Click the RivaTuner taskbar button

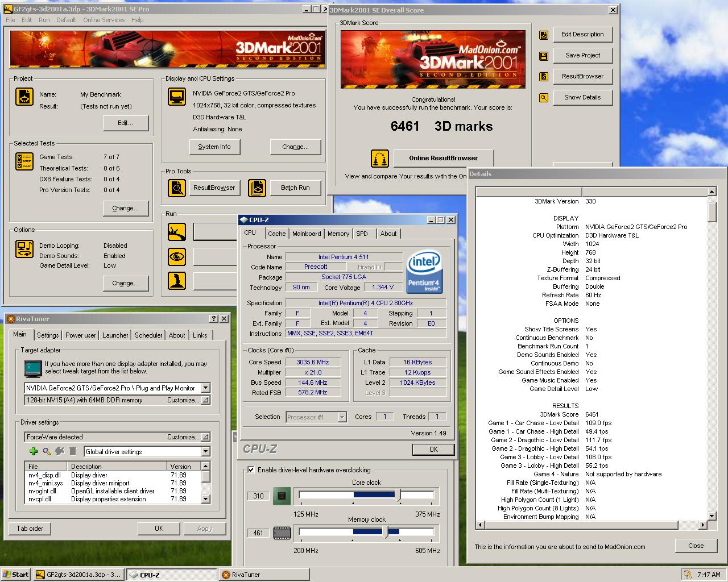(264, 575)
